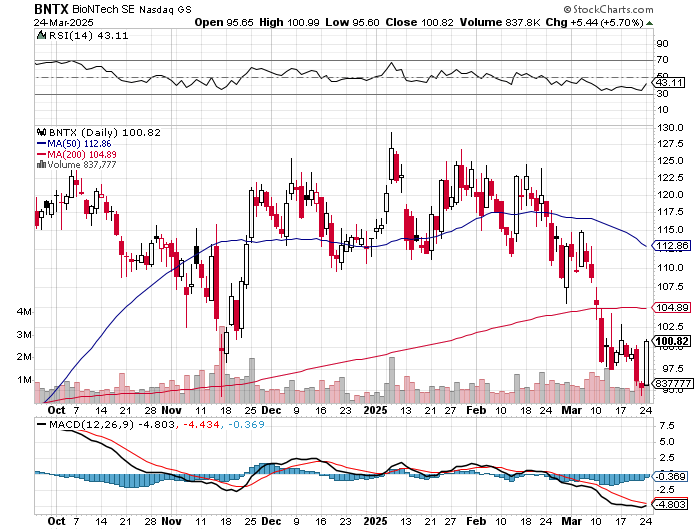This screenshot has height=530, width=700.
Task: Click the -4.803 MACD tag on right axis
Action: (x=672, y=504)
